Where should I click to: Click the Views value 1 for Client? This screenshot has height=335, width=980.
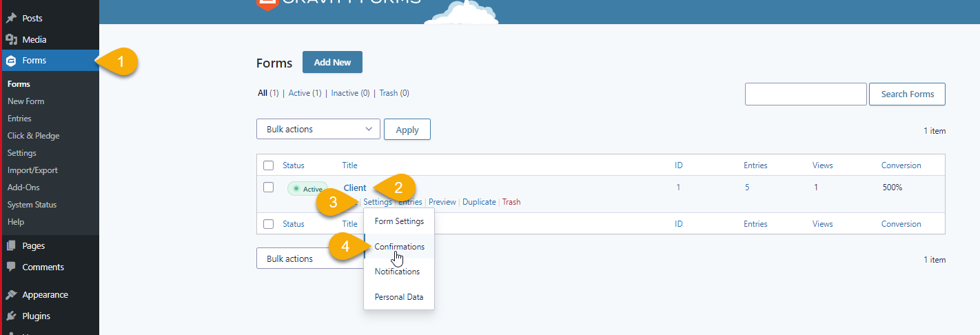point(816,187)
